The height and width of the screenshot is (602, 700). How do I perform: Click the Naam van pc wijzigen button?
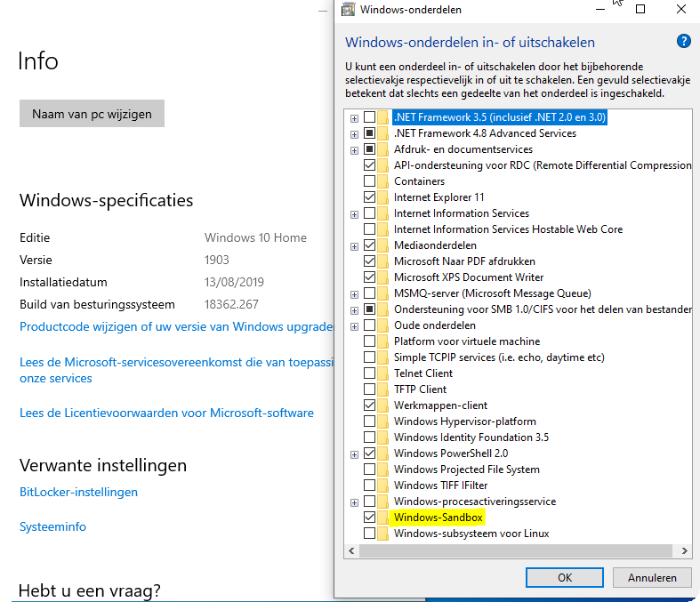coord(92,114)
